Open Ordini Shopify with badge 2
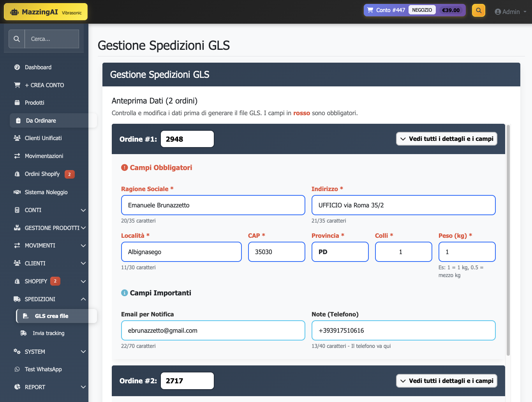The width and height of the screenshot is (532, 402). coord(42,174)
